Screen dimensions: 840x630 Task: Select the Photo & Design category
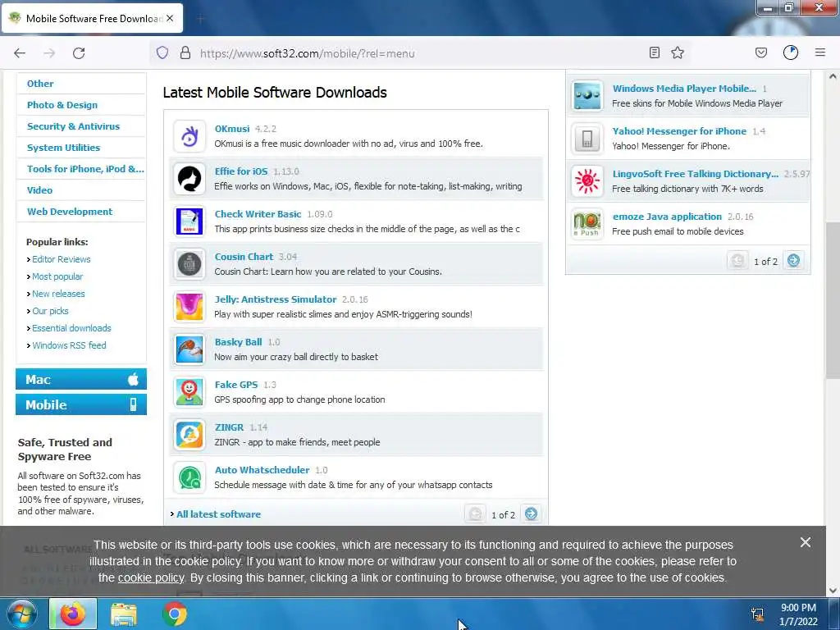pos(62,105)
